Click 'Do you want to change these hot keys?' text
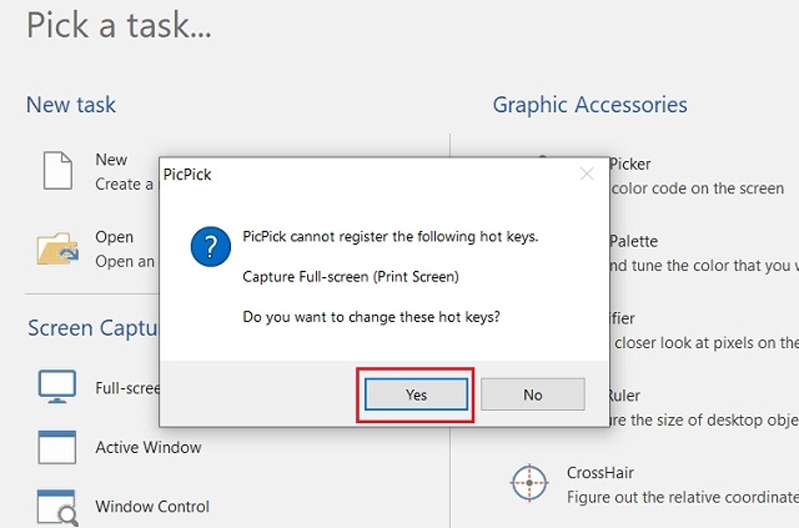 pyautogui.click(x=371, y=317)
